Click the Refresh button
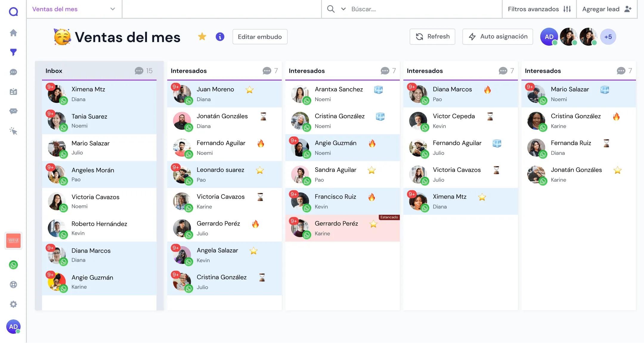Image resolution: width=644 pixels, height=343 pixels. [432, 37]
